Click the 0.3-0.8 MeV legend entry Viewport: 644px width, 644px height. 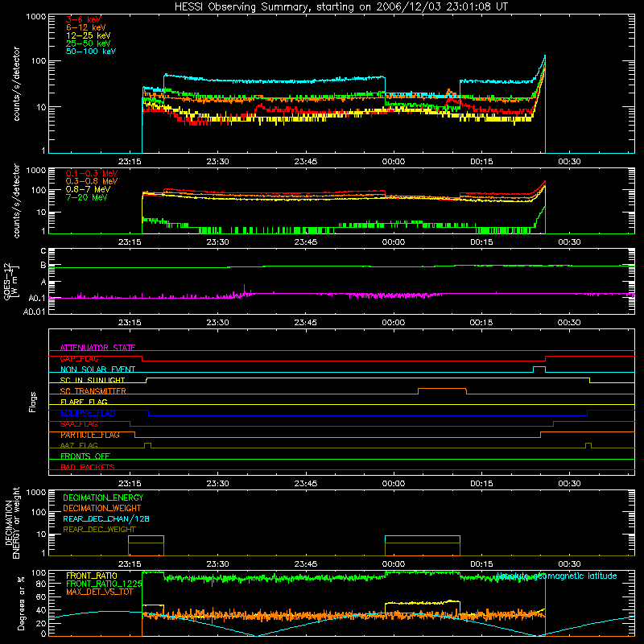pos(92,181)
